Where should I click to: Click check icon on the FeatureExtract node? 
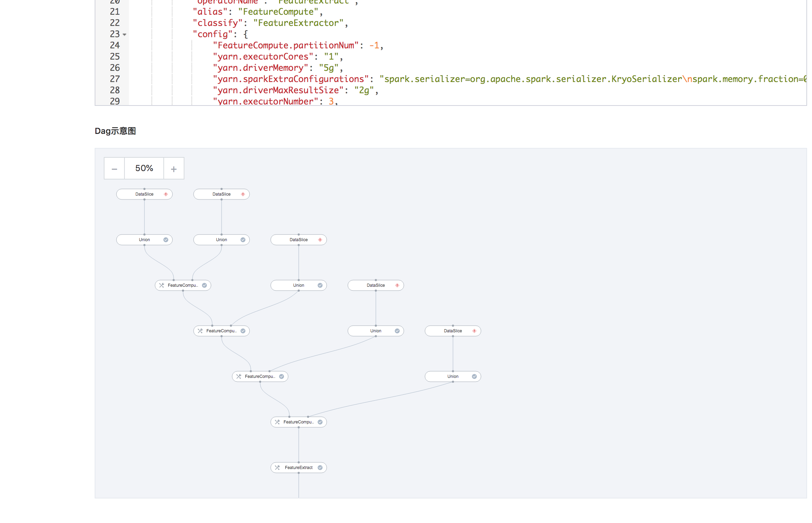[x=320, y=468]
